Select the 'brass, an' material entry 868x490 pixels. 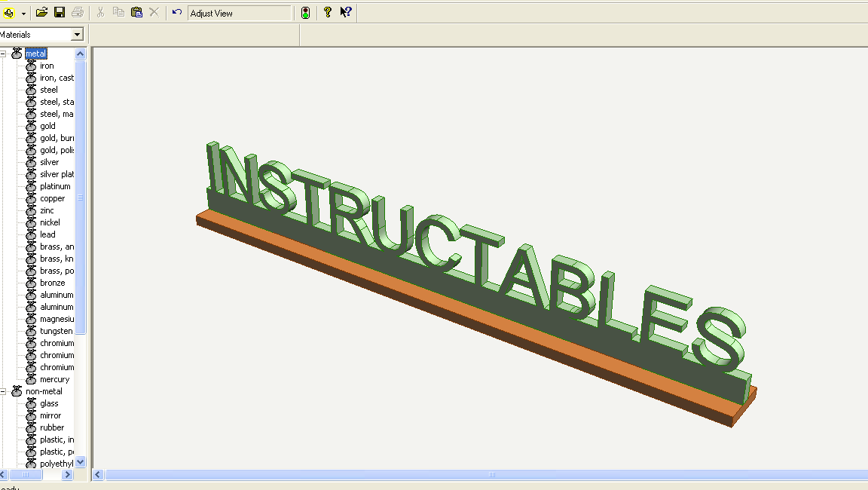click(57, 247)
